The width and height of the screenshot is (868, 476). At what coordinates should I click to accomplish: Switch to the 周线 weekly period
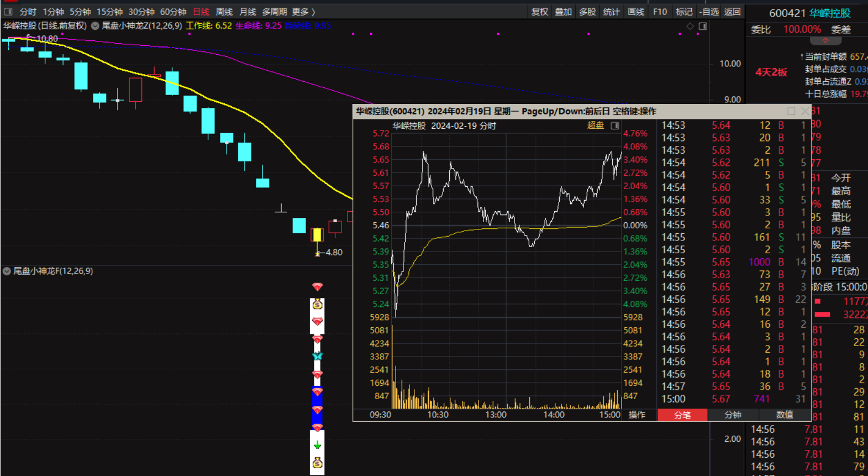pos(224,12)
